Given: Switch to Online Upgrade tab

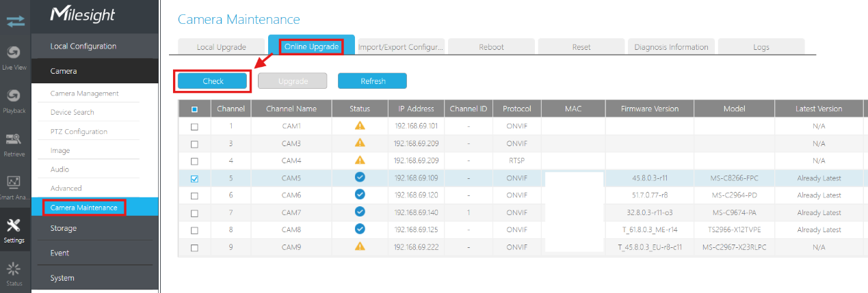Looking at the screenshot, I should point(311,47).
